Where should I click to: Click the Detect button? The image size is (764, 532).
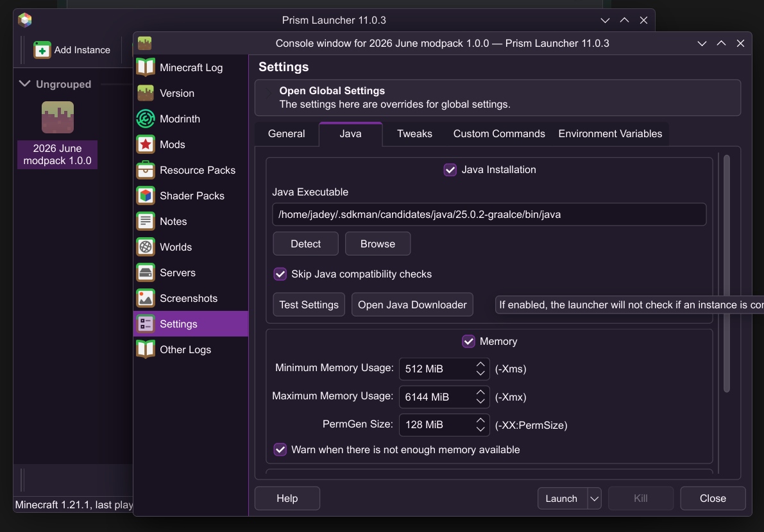coord(305,244)
